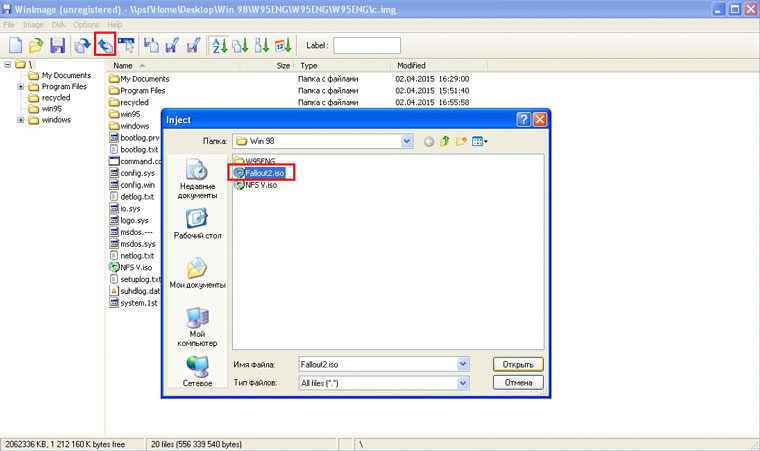The width and height of the screenshot is (760, 451).
Task: Open Мои документы in places bar
Action: coord(197,273)
